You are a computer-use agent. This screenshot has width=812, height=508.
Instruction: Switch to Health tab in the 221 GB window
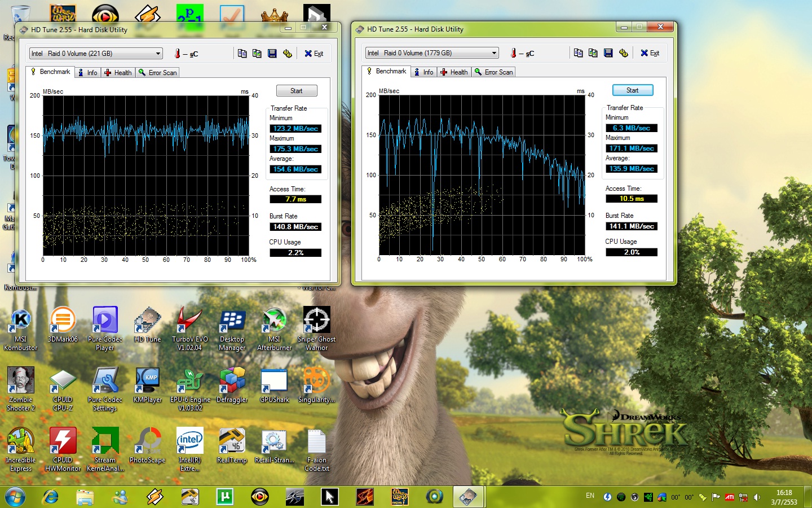[x=118, y=72]
